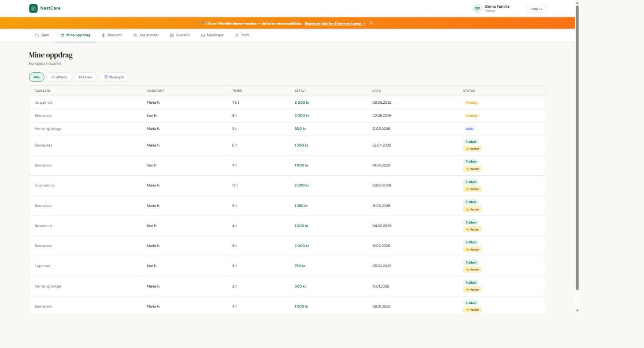Filter by Planlagte assignments
The width and height of the screenshot is (644, 348).
click(x=114, y=77)
